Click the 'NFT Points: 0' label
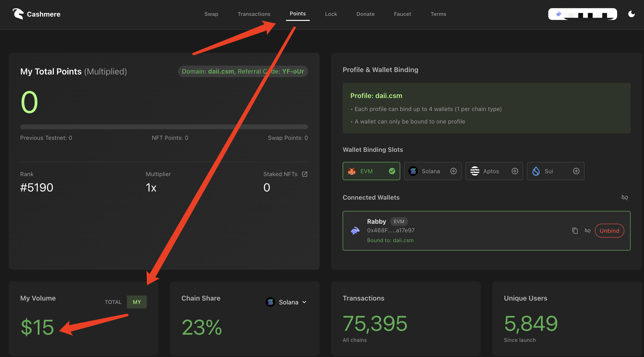Screen dimensions: 644x357 pyautogui.click(x=170, y=138)
